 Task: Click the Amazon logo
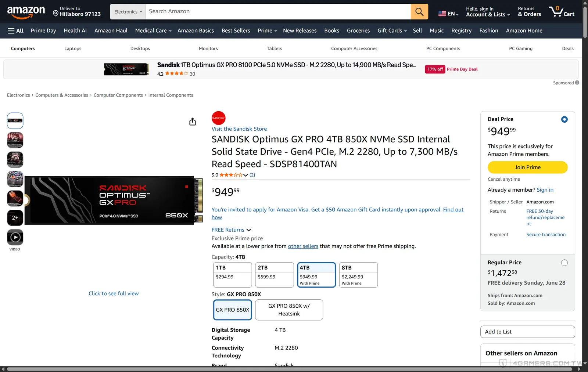(26, 13)
